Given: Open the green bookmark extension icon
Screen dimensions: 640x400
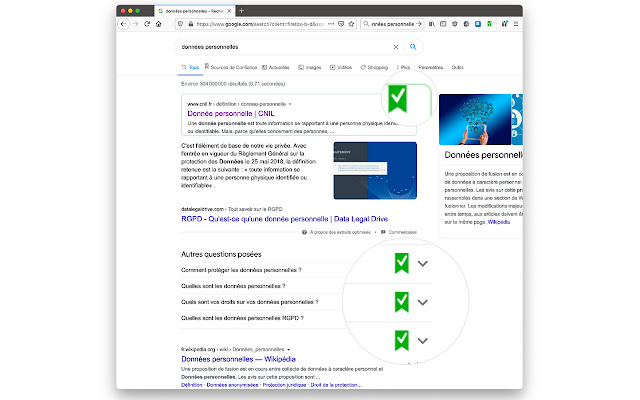Looking at the screenshot, I should [x=489, y=24].
